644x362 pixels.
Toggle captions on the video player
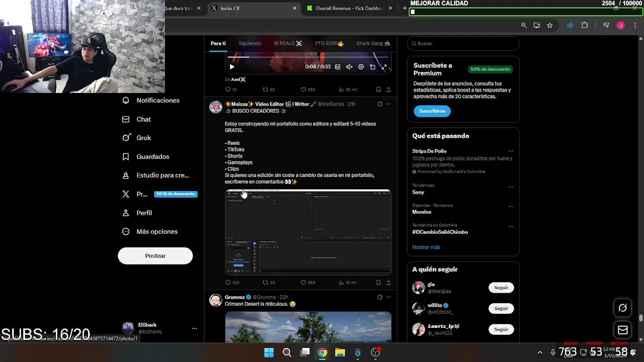[338, 67]
